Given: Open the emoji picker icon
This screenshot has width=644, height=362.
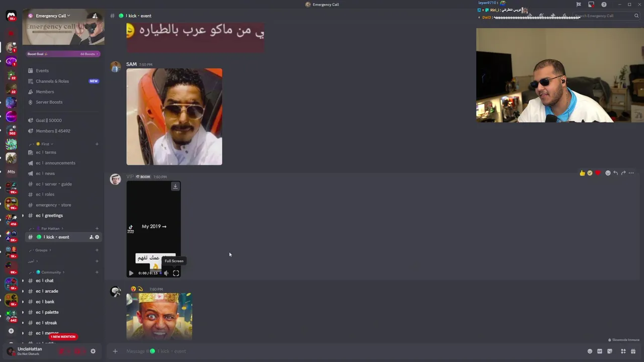Looking at the screenshot, I should [x=590, y=351].
